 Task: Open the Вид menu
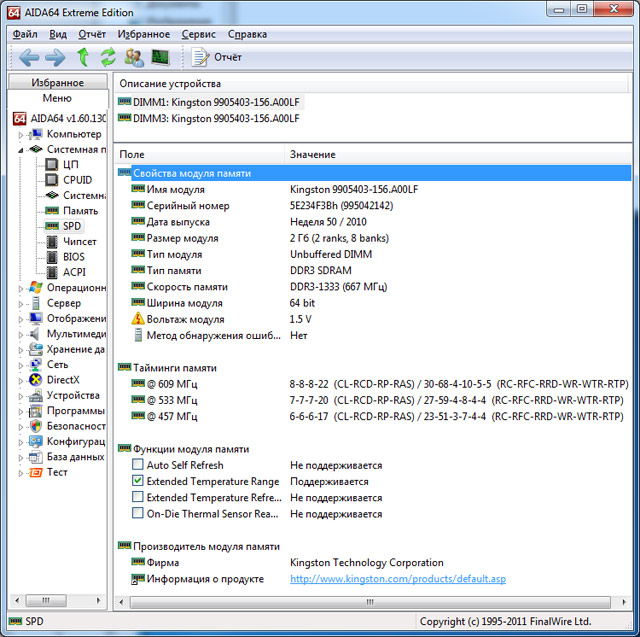click(x=58, y=34)
